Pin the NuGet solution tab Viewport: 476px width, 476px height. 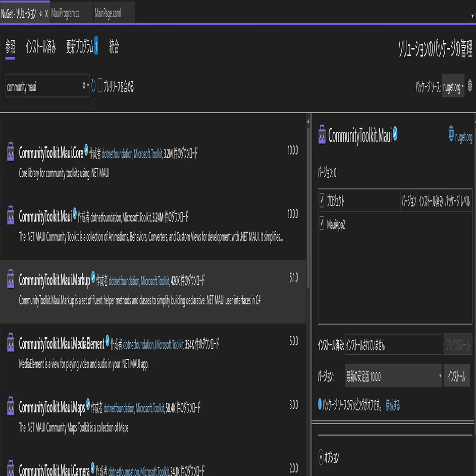pos(40,13)
